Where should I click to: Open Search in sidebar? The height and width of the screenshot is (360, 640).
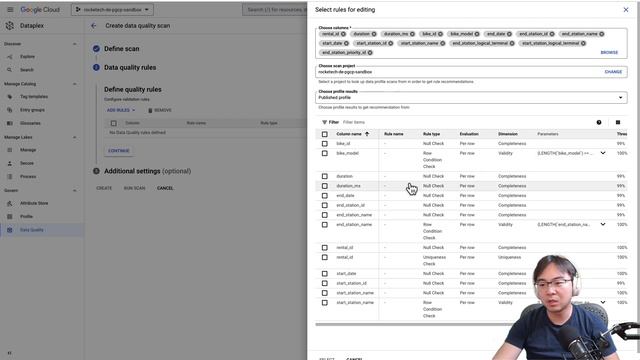click(27, 70)
